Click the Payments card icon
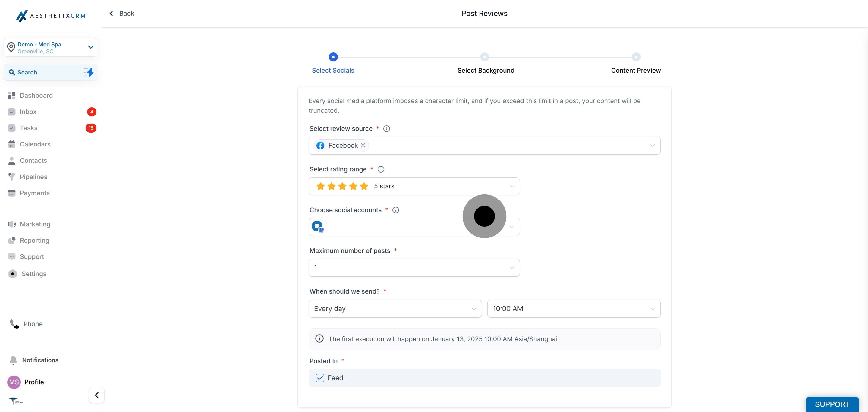This screenshot has height=412, width=868. click(x=12, y=193)
